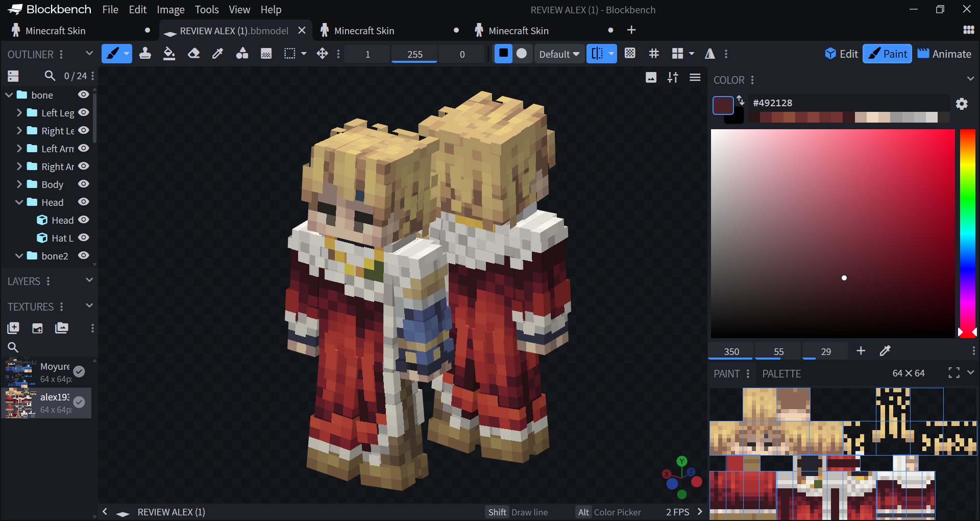Choose the Gradient tool in toolbar

pyautogui.click(x=266, y=54)
